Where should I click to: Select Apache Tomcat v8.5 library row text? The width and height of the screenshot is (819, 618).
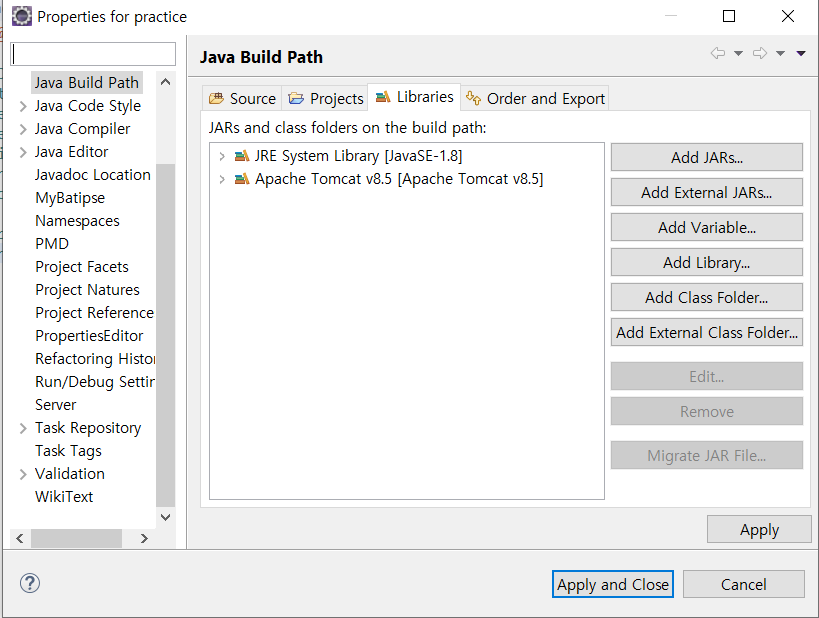point(399,179)
